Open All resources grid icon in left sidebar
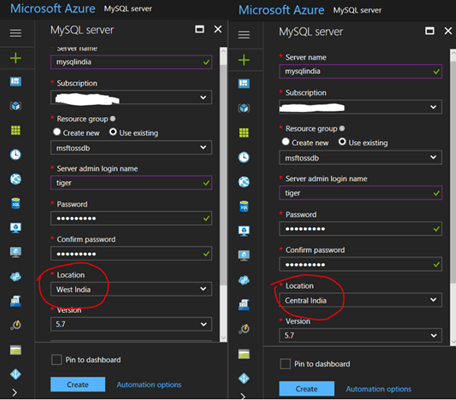Image resolution: width=456 pixels, height=400 pixels. 16,130
